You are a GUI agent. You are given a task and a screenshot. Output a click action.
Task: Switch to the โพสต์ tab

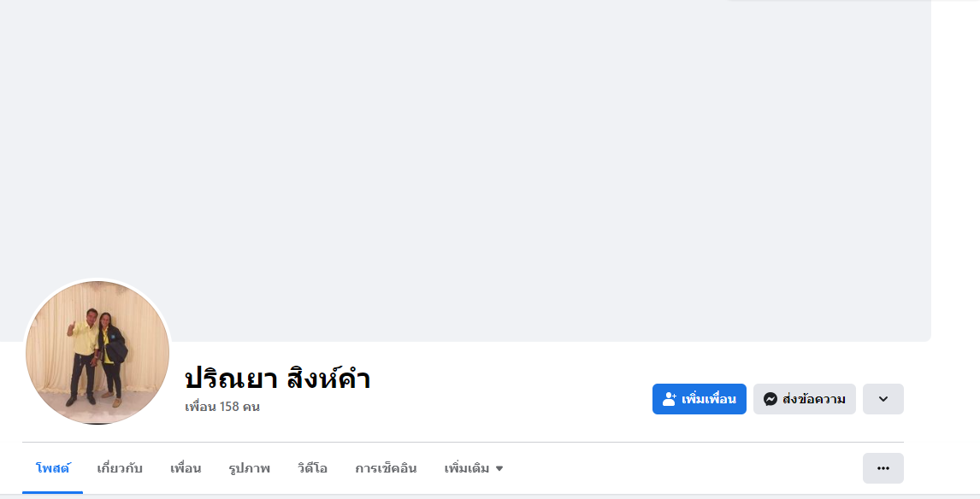coord(53,468)
